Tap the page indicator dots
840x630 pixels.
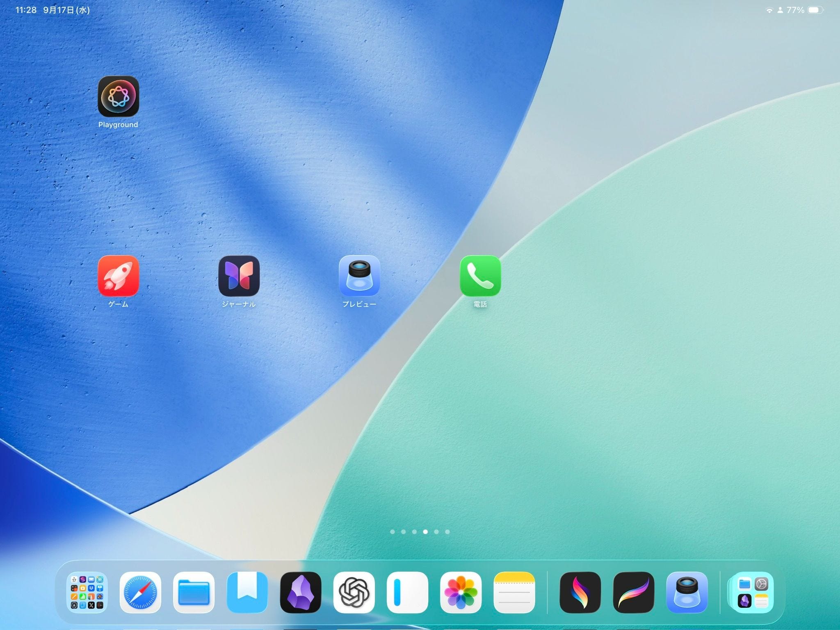coord(420,532)
